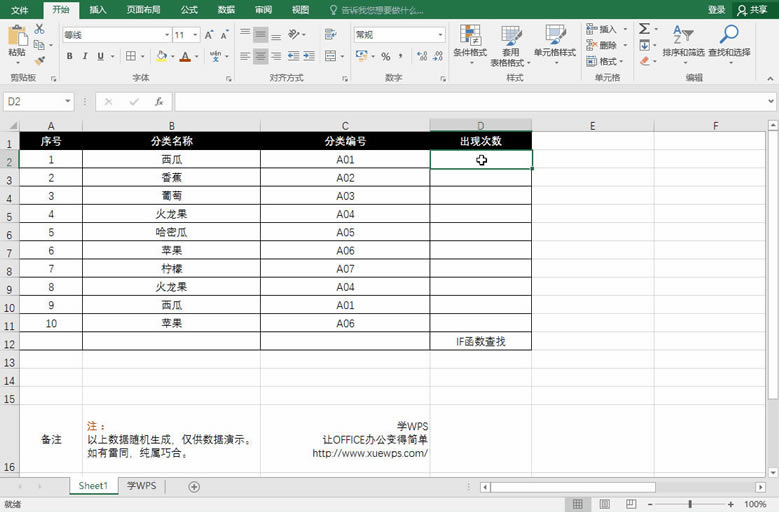Open fill color dropdown arrow

tap(172, 57)
